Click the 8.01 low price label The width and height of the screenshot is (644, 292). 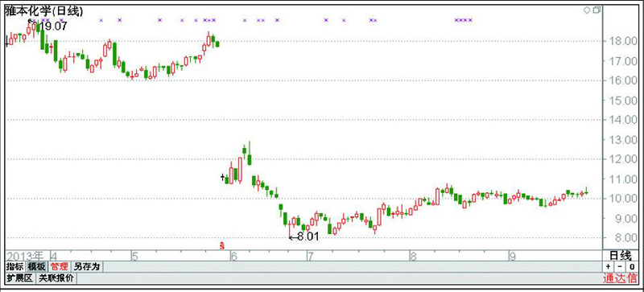[x=308, y=237]
